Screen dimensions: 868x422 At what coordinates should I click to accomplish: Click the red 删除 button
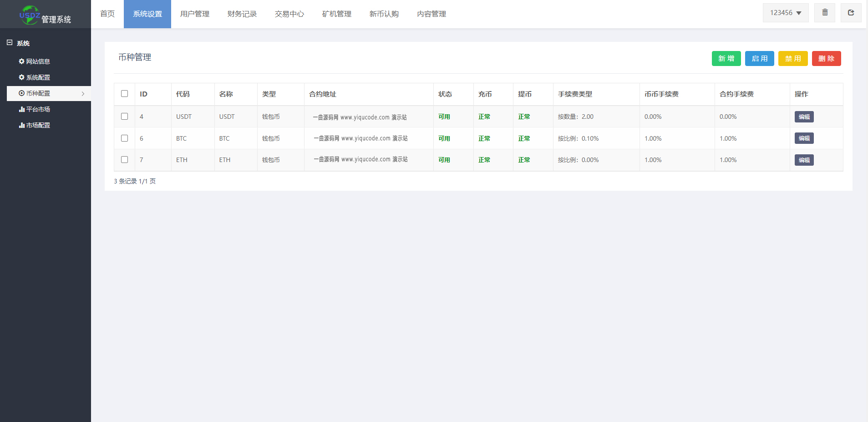(826, 59)
